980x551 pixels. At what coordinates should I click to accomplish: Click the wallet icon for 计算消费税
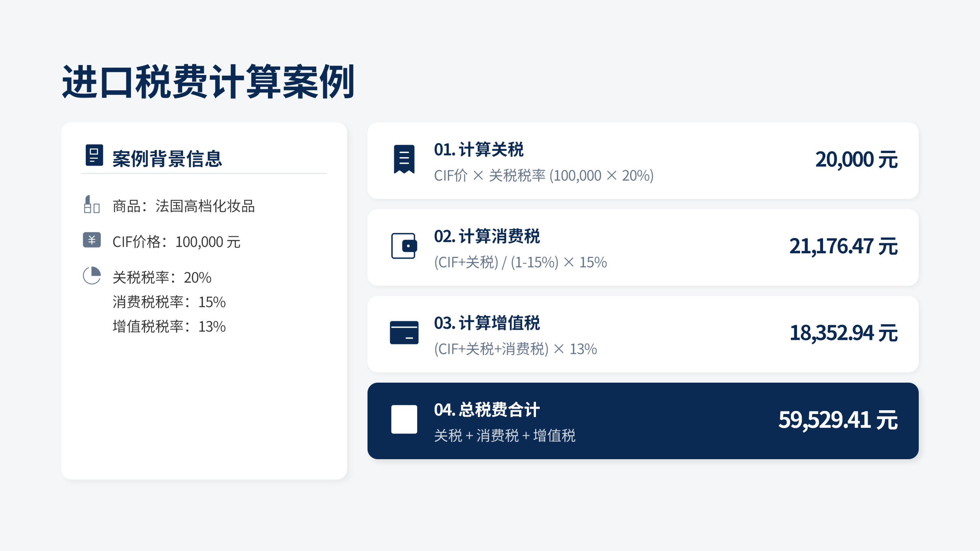click(x=404, y=246)
